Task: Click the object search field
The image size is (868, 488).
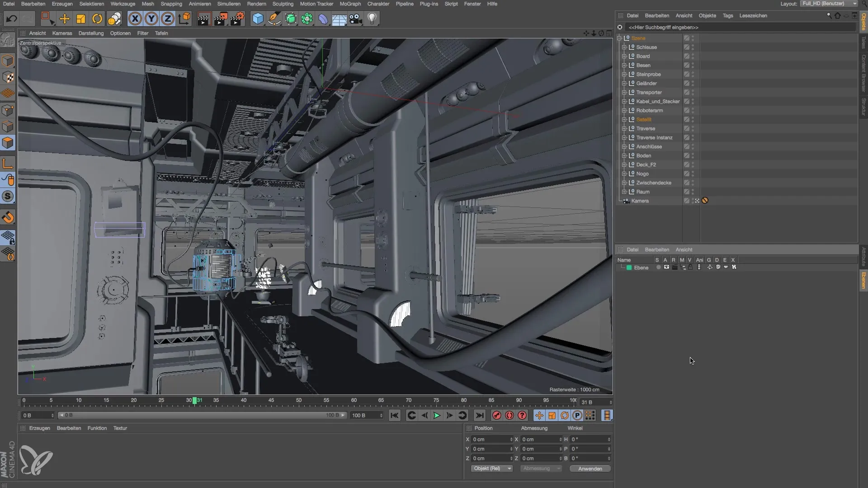Action: coord(740,27)
